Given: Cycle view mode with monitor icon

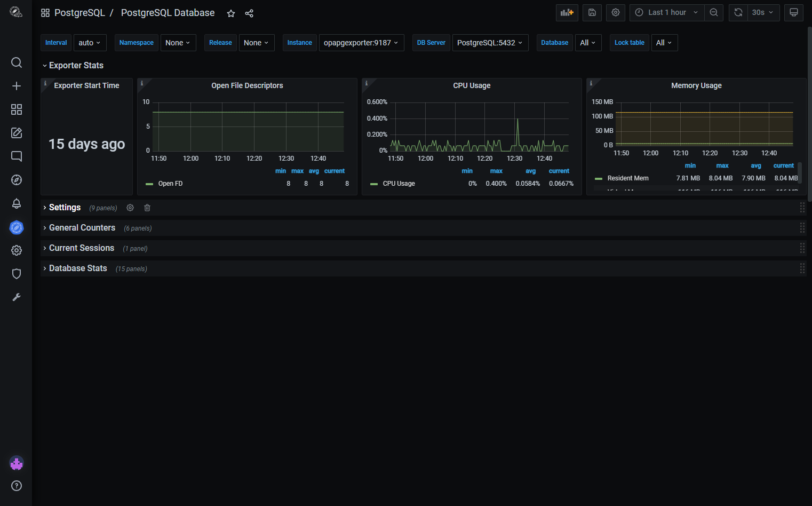Looking at the screenshot, I should [x=794, y=12].
